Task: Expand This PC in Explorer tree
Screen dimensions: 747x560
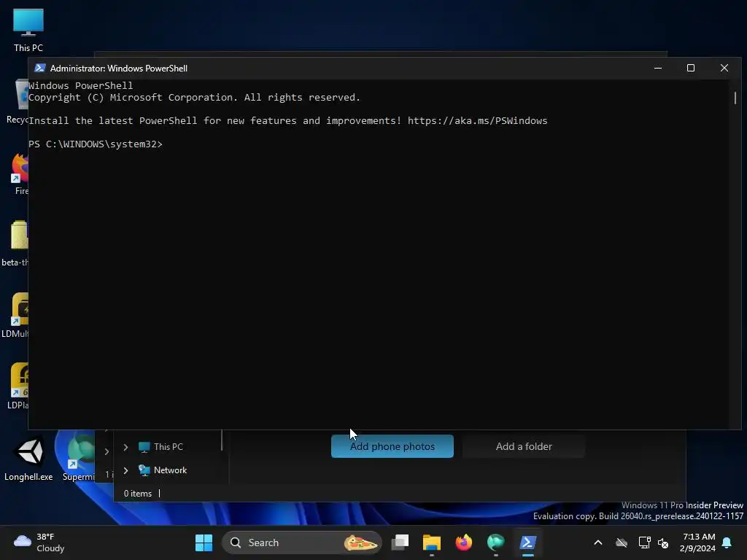Action: 125,447
